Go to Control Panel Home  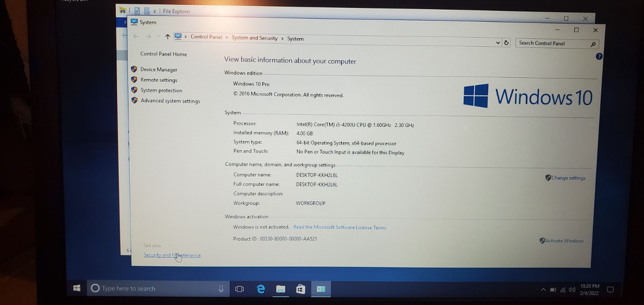click(164, 54)
